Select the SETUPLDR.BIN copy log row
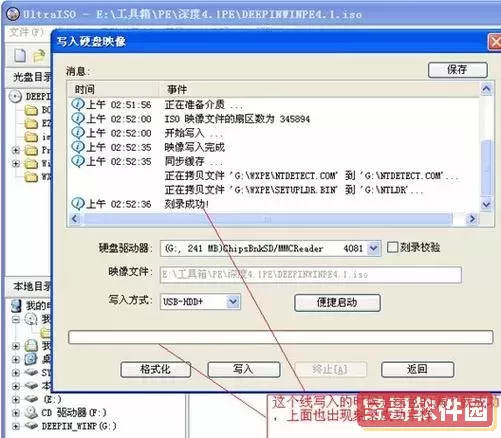501x438 pixels. (274, 190)
